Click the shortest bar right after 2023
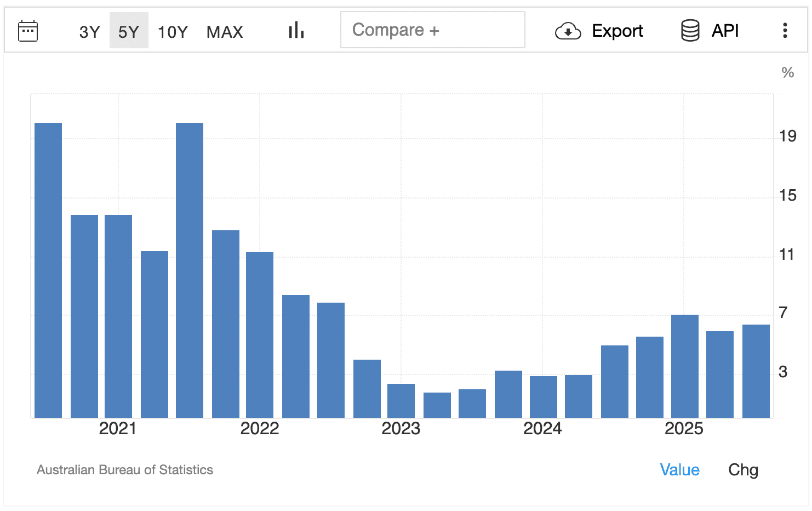This screenshot has width=812, height=511. tap(437, 405)
